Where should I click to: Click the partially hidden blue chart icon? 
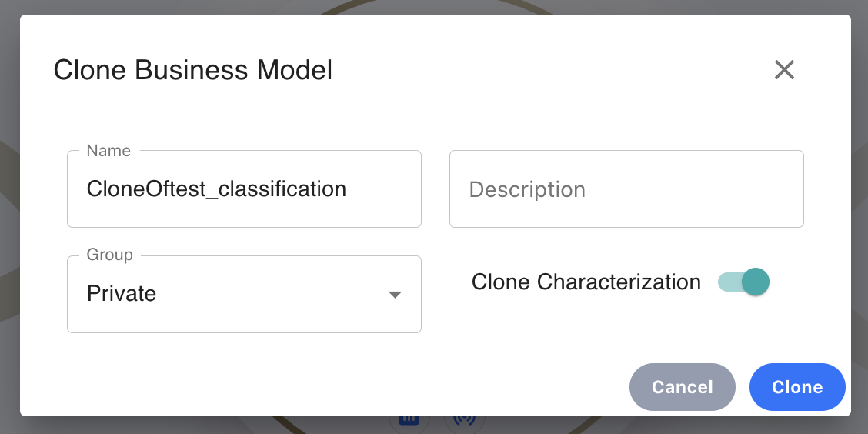click(x=409, y=420)
